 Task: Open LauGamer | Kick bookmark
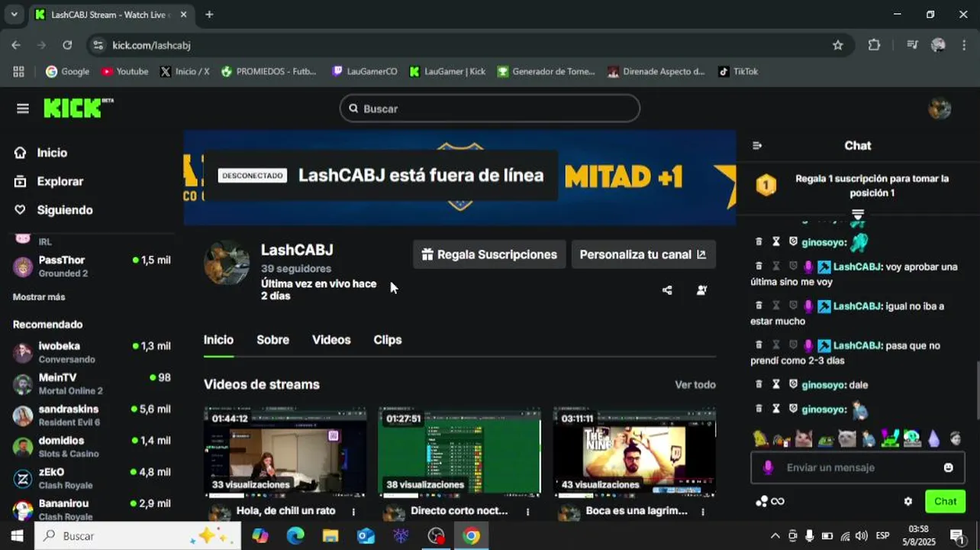[x=448, y=72]
